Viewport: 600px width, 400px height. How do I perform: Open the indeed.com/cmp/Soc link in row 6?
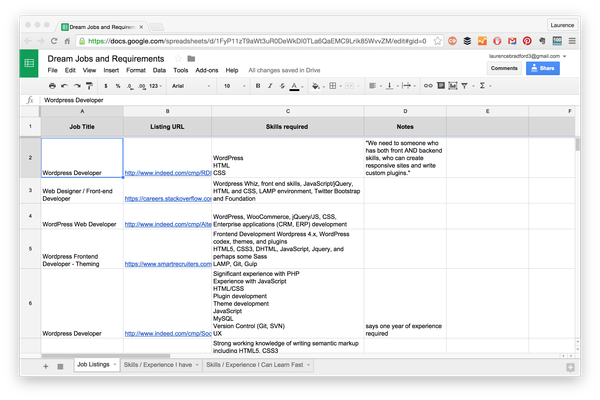point(168,334)
